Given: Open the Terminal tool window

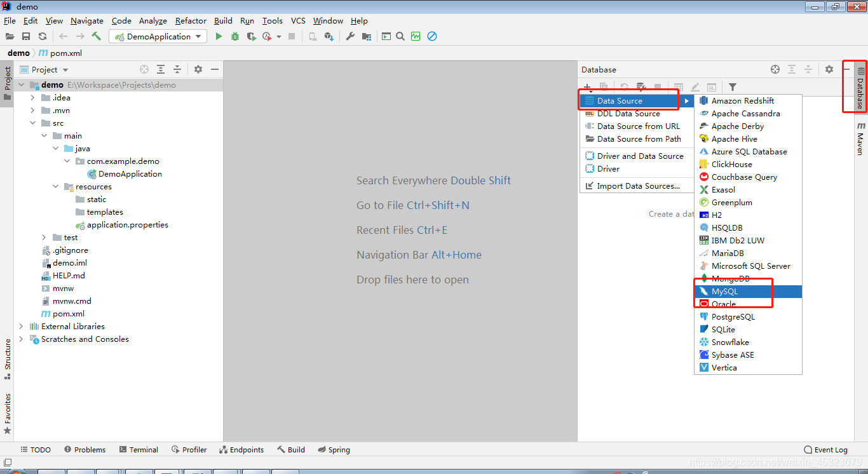Looking at the screenshot, I should tap(139, 449).
